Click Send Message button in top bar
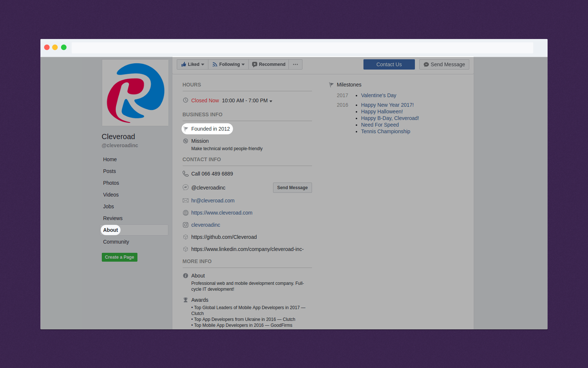This screenshot has height=368, width=588. tap(444, 64)
